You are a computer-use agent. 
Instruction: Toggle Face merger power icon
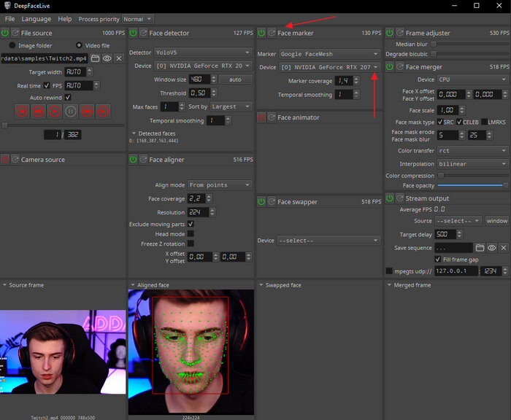(389, 67)
